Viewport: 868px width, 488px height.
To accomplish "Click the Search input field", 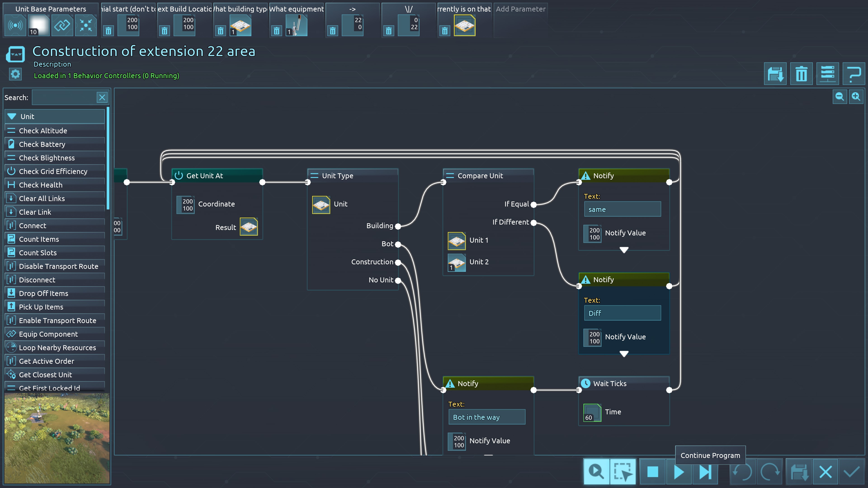I will (x=64, y=98).
